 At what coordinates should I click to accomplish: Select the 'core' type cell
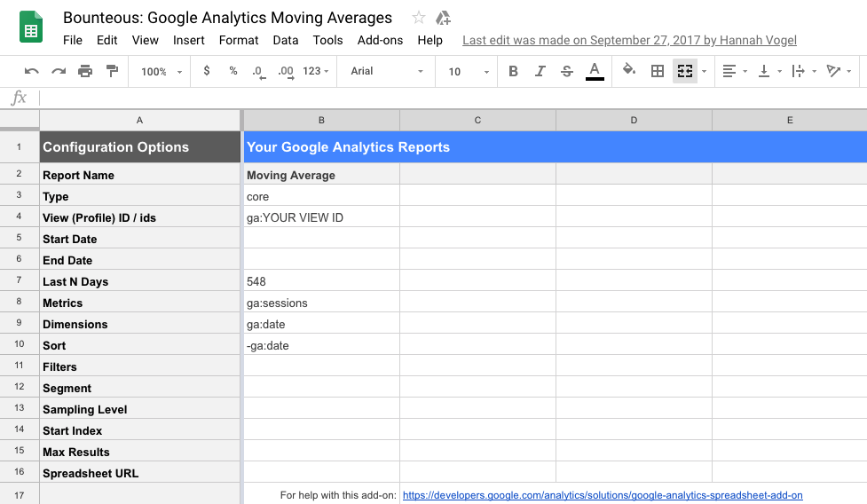[x=321, y=196]
